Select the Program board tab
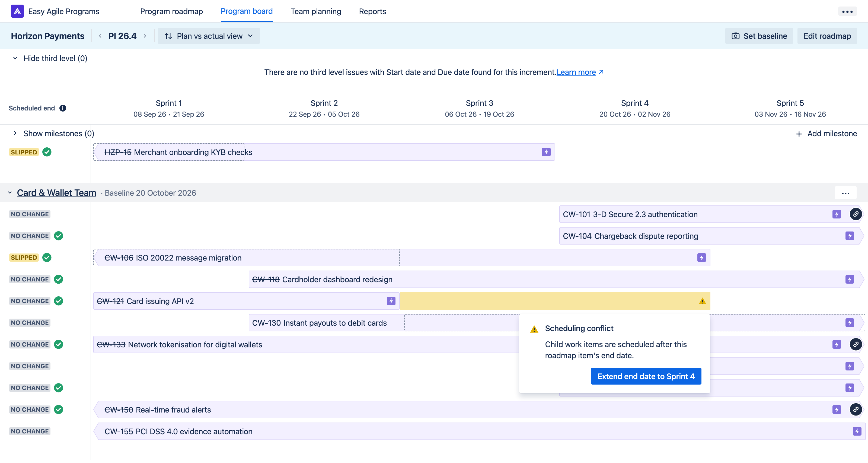Viewport: 868px width, 463px height. point(247,11)
